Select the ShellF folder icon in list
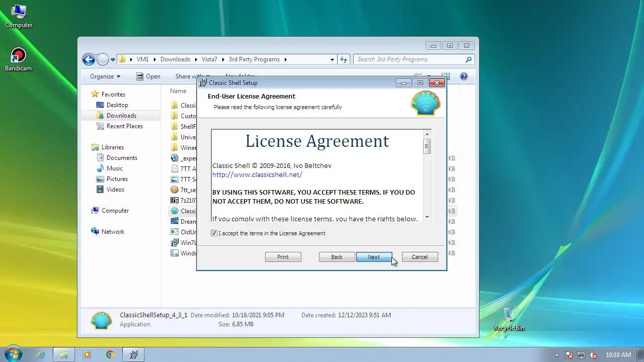The width and height of the screenshot is (644, 362). (x=175, y=126)
